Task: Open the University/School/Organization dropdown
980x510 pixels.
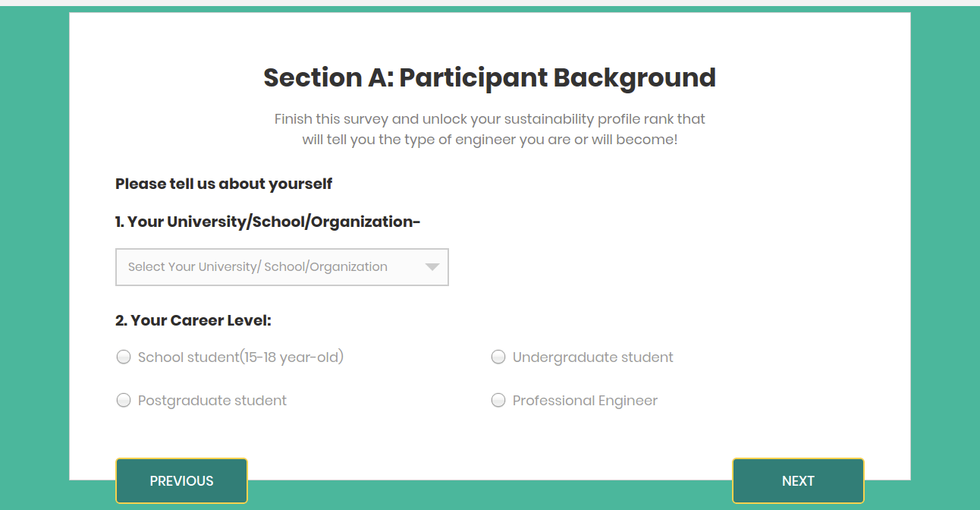Action: point(281,266)
